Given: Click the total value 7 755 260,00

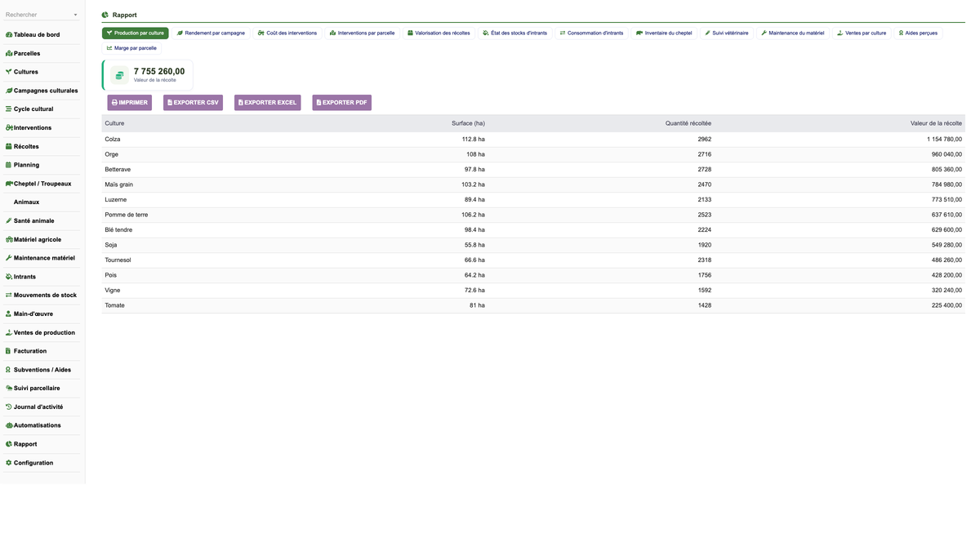Looking at the screenshot, I should (159, 71).
